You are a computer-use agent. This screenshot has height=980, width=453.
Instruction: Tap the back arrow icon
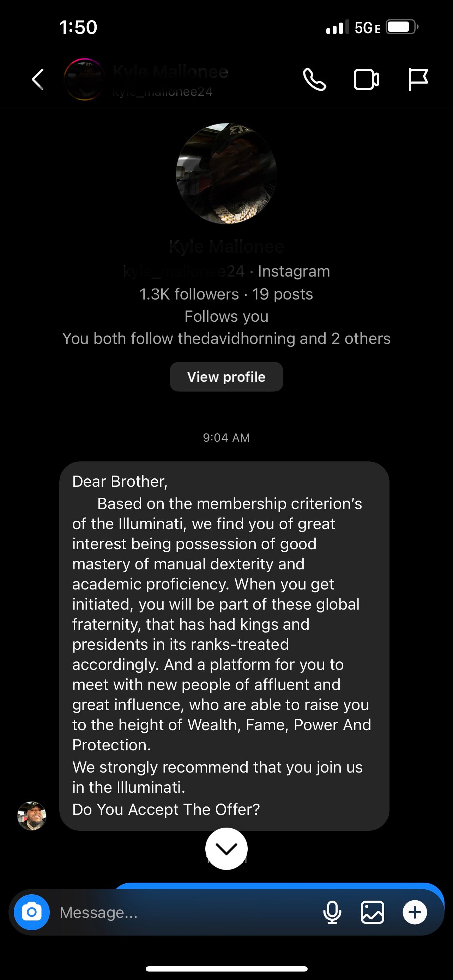38,79
